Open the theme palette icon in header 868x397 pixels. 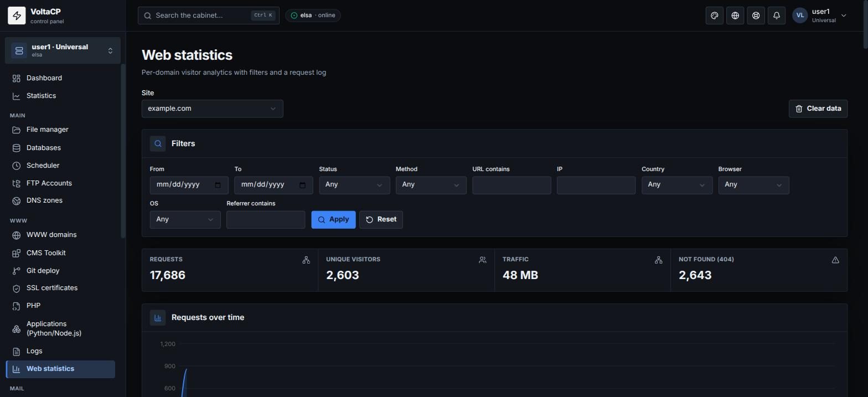click(715, 16)
